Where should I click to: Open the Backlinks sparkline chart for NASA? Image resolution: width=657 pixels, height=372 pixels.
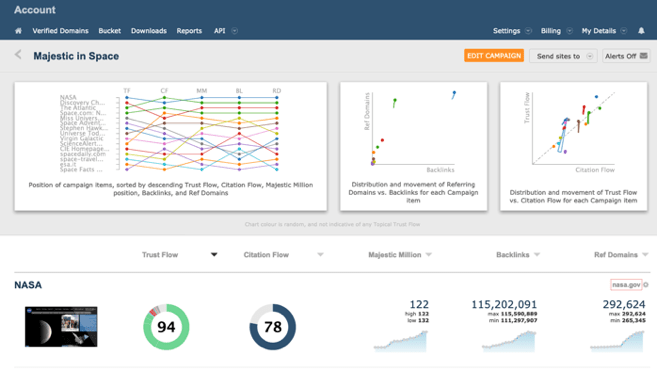(509, 341)
